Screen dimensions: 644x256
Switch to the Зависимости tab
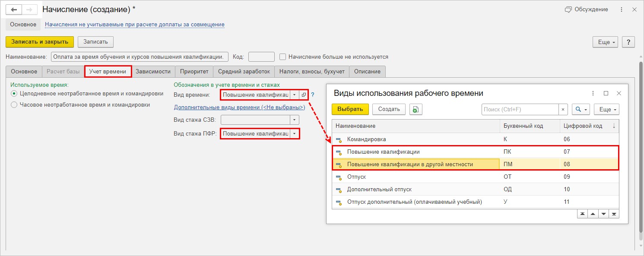pyautogui.click(x=153, y=72)
